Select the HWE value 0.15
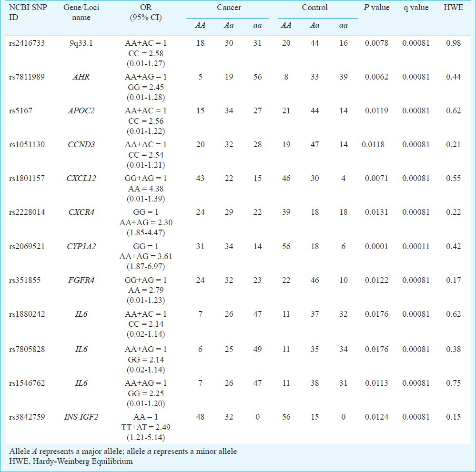Screen dimensions: 476x472 coord(454,417)
